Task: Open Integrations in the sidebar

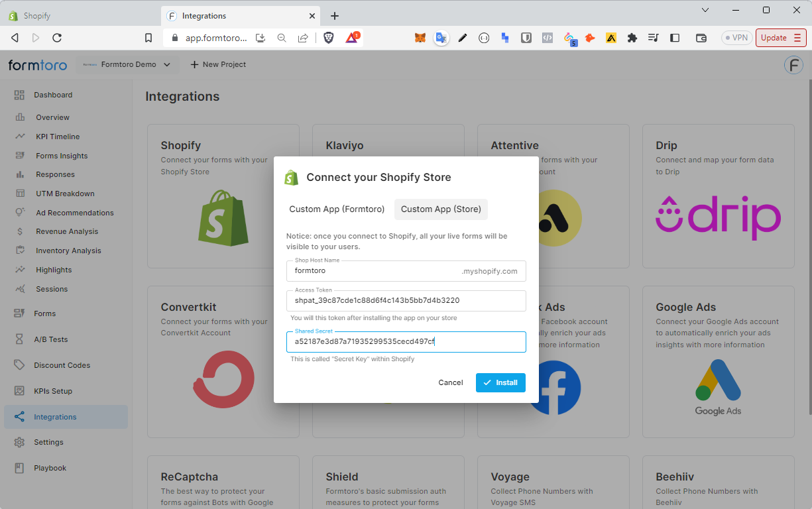Action: tap(66, 417)
